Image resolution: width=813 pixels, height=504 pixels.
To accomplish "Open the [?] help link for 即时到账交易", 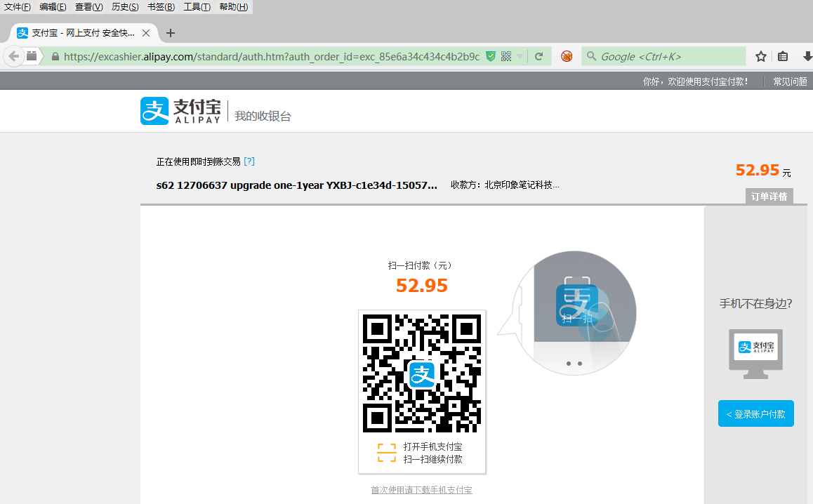I will tap(249, 161).
